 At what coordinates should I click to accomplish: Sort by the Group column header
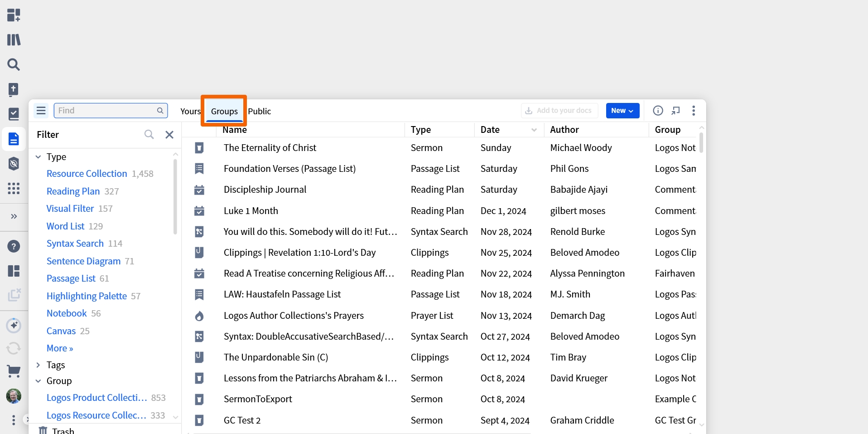668,130
